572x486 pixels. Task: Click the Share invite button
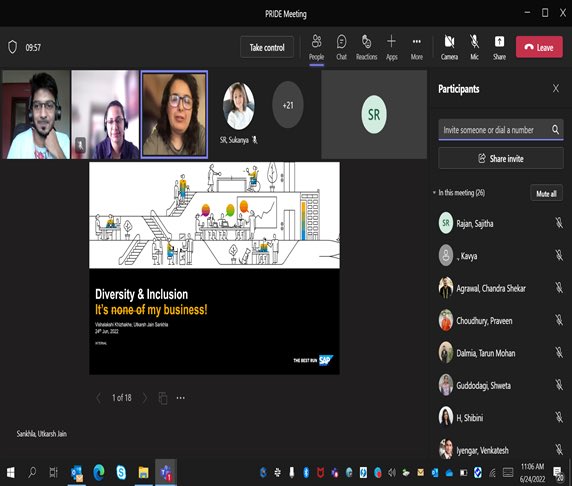pyautogui.click(x=500, y=158)
